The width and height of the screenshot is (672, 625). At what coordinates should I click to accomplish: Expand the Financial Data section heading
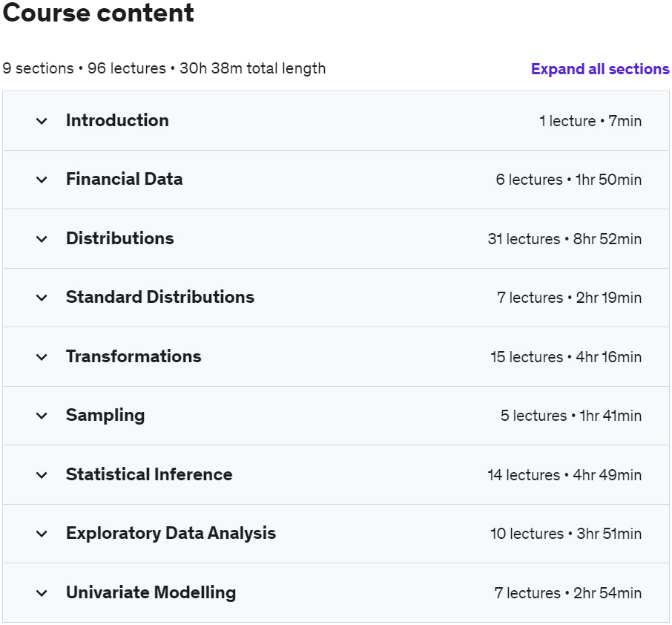click(x=124, y=179)
